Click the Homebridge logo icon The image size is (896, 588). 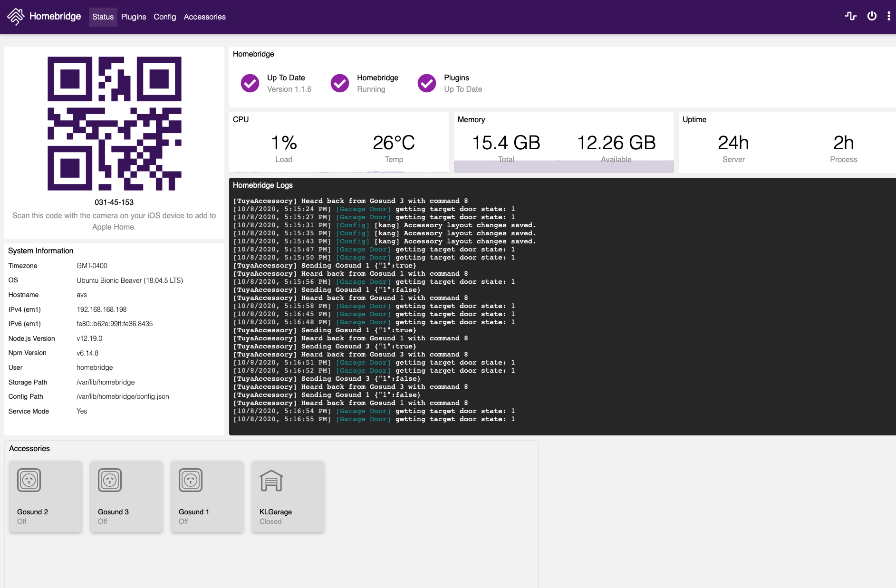pos(16,16)
